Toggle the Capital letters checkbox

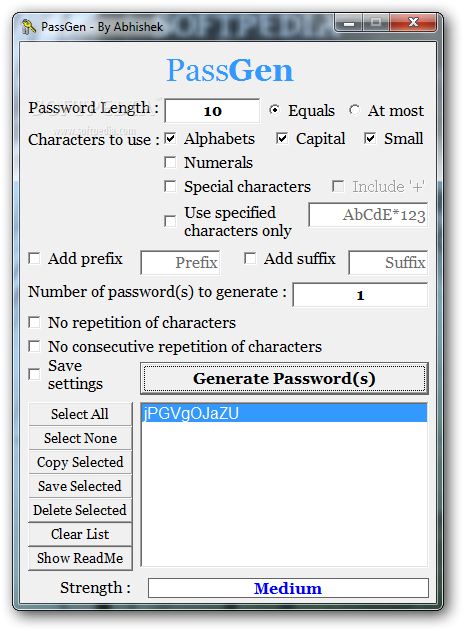click(282, 139)
